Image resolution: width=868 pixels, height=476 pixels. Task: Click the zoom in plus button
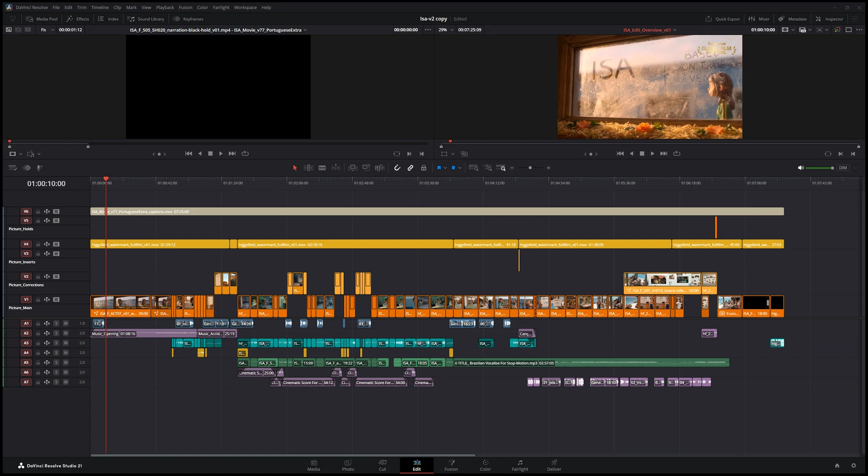coord(548,168)
